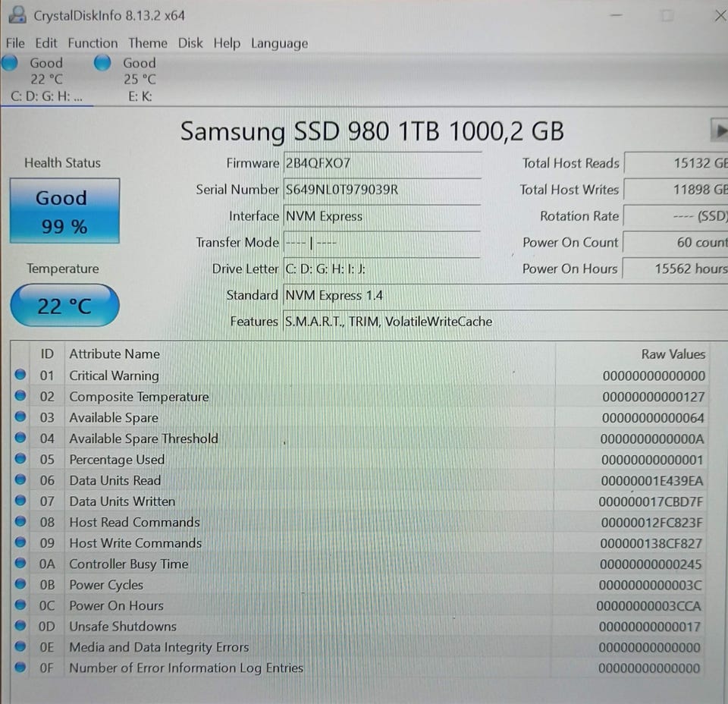Image resolution: width=728 pixels, height=704 pixels.
Task: Open the Help menu
Action: click(x=227, y=43)
